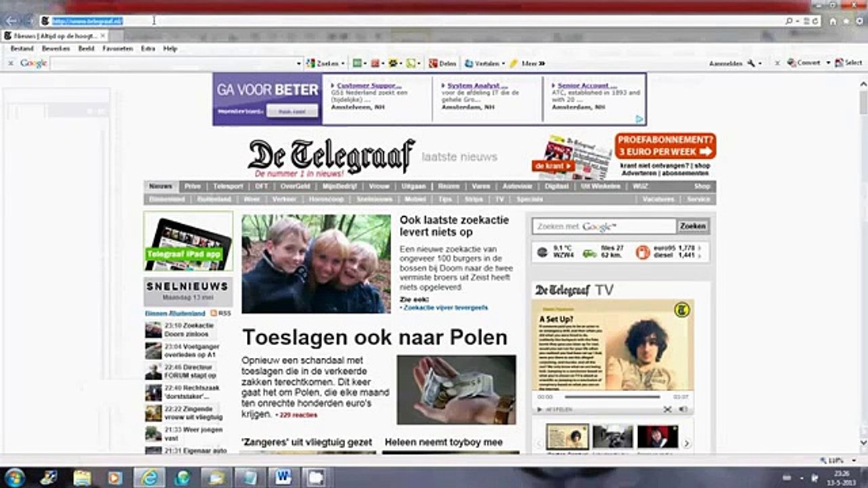Click the search magnifier in address bar
The width and height of the screenshot is (868, 488).
(789, 21)
